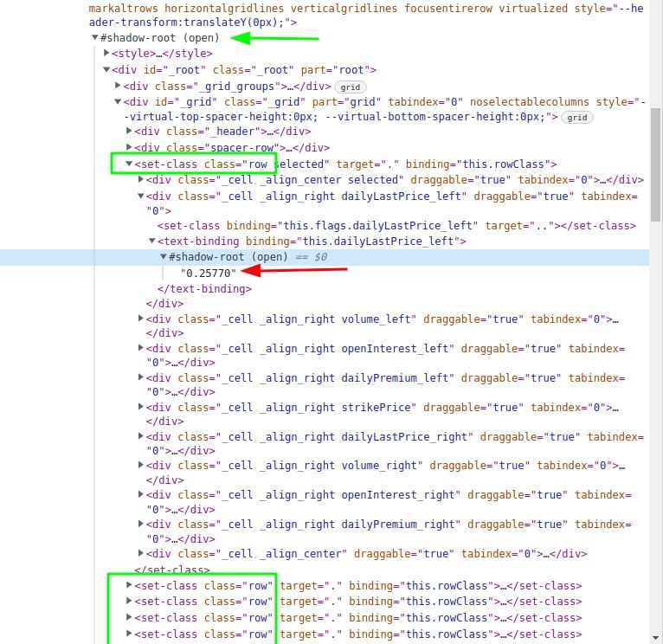This screenshot has width=663, height=644.
Task: Collapse the top #shadow-root (open) node
Action: point(94,37)
